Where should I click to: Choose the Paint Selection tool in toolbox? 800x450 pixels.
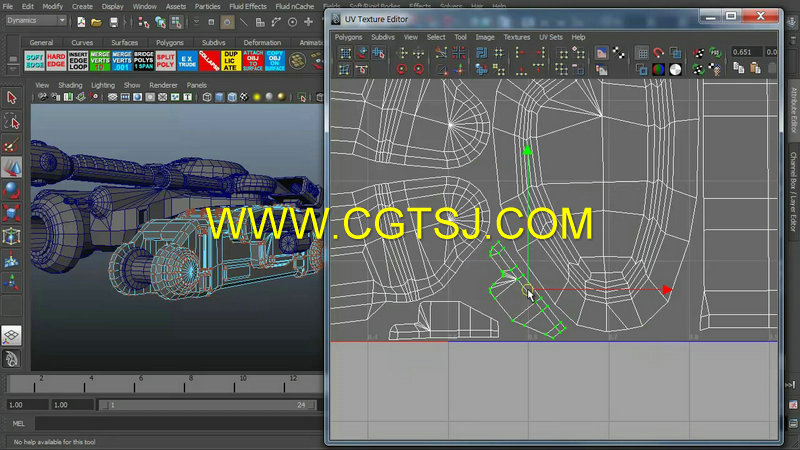pyautogui.click(x=11, y=145)
